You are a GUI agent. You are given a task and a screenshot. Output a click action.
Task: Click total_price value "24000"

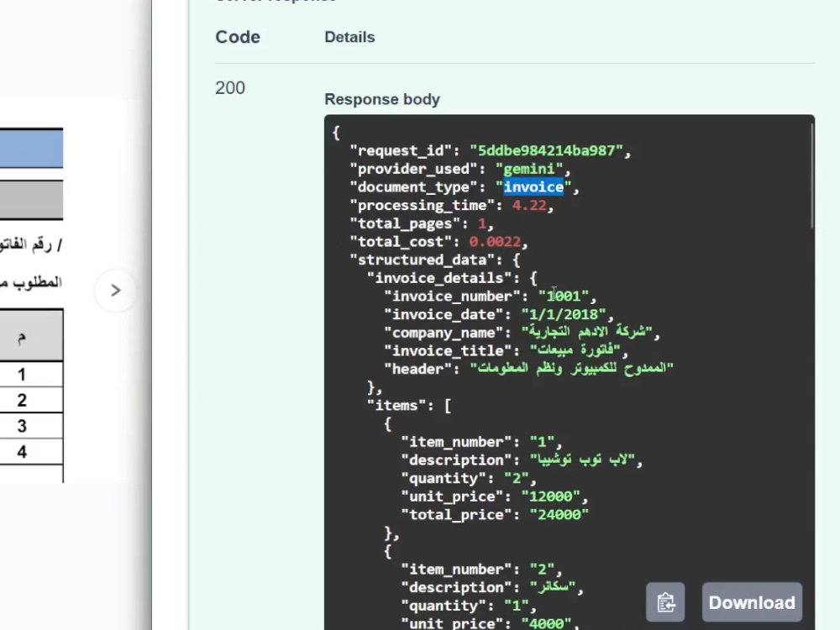(559, 515)
